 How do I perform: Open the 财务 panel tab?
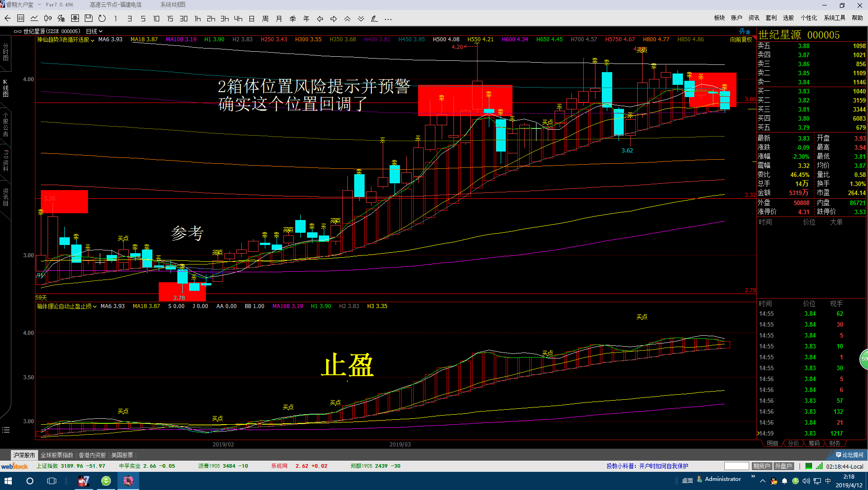[x=835, y=443]
